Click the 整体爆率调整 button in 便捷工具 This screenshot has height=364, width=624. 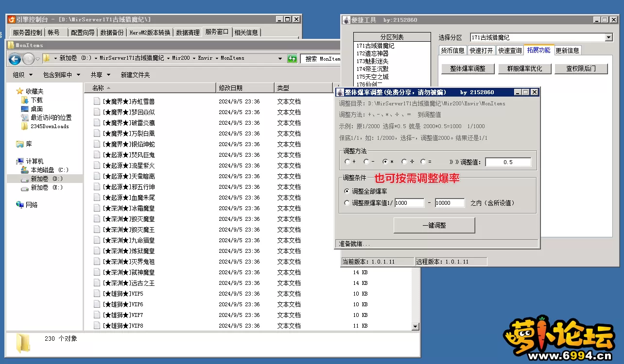468,68
